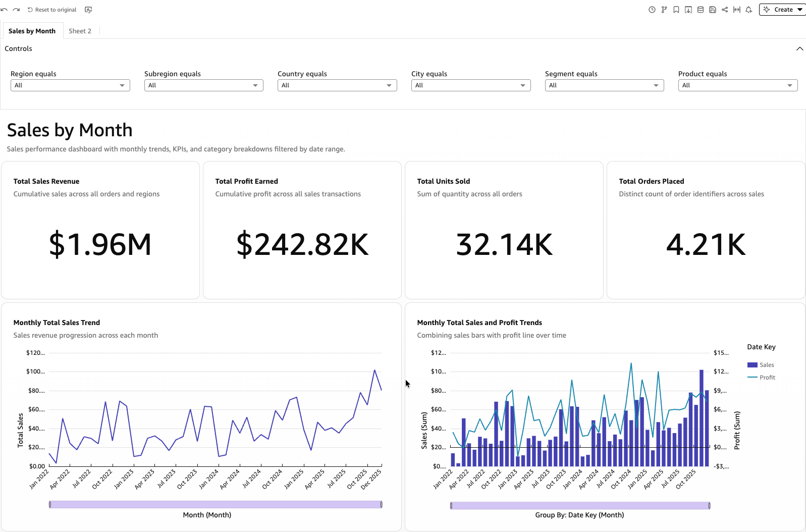Image resolution: width=806 pixels, height=532 pixels.
Task: Click Monthly Total Sales and Profit Trends title
Action: (479, 323)
